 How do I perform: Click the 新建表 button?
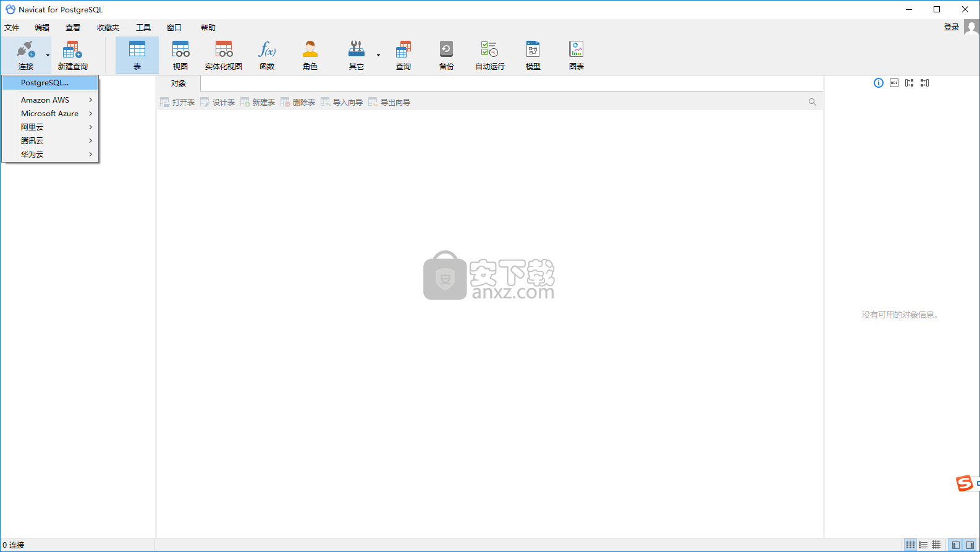point(258,103)
